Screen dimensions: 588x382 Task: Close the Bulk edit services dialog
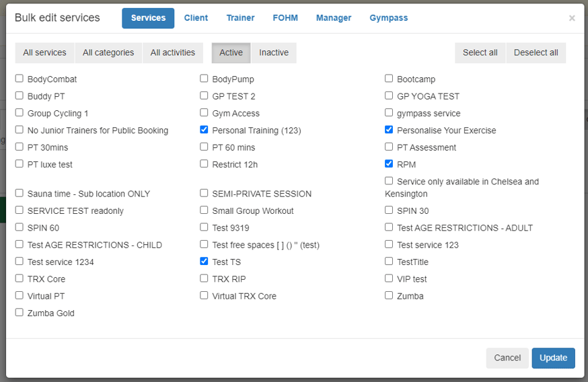(x=571, y=18)
